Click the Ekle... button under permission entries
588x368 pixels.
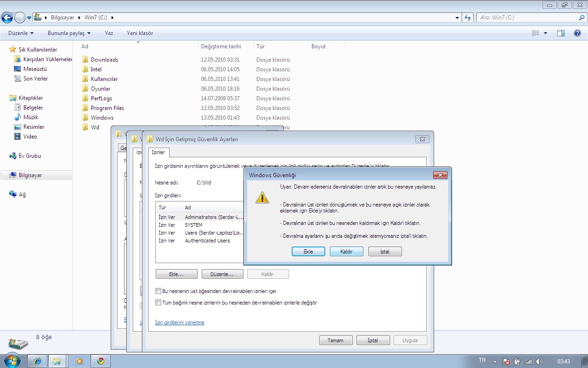point(176,274)
